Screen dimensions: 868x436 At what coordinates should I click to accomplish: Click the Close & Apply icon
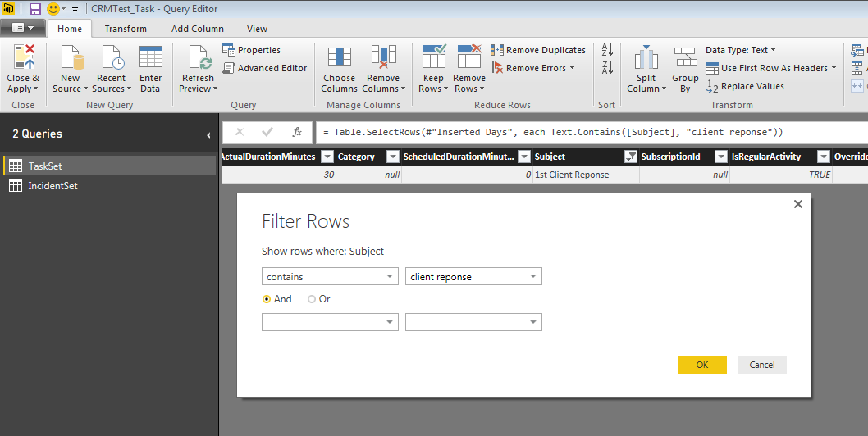click(x=23, y=57)
